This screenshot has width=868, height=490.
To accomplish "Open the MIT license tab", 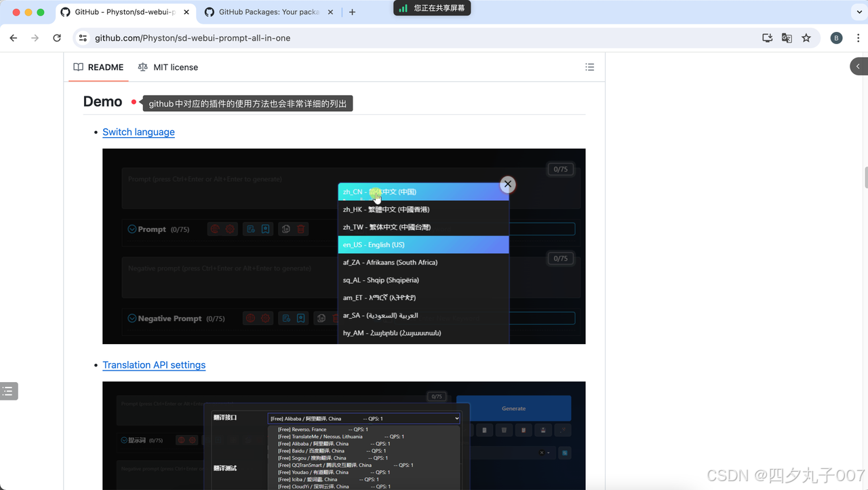I will coord(168,67).
